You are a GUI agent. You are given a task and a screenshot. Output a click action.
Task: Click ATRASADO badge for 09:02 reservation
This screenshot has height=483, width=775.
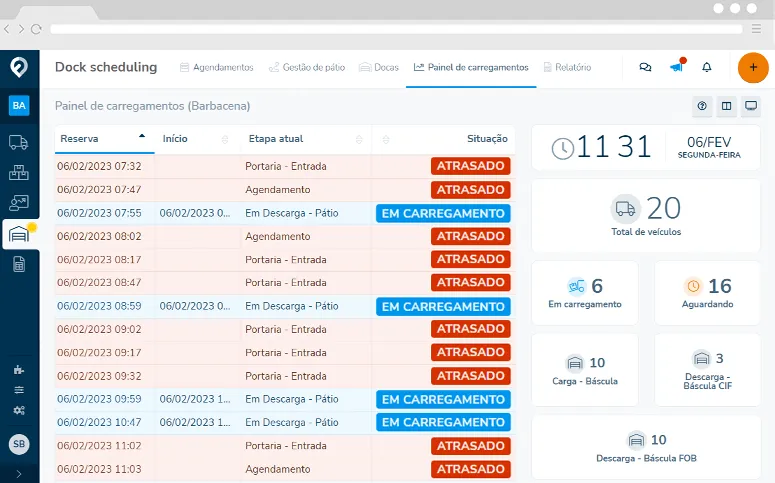click(471, 329)
